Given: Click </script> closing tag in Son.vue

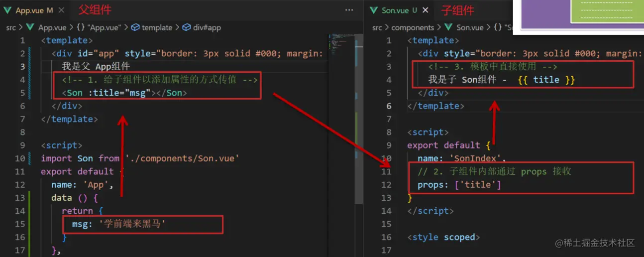Looking at the screenshot, I should click(x=430, y=211).
